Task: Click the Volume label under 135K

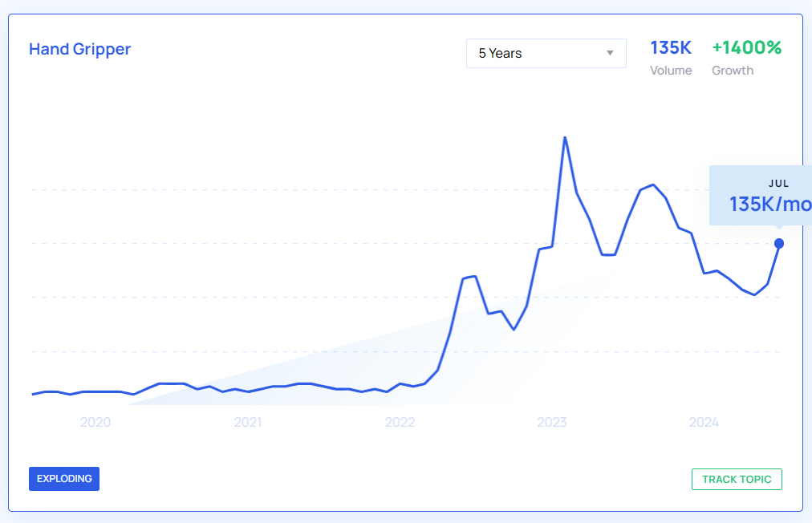Action: click(670, 71)
